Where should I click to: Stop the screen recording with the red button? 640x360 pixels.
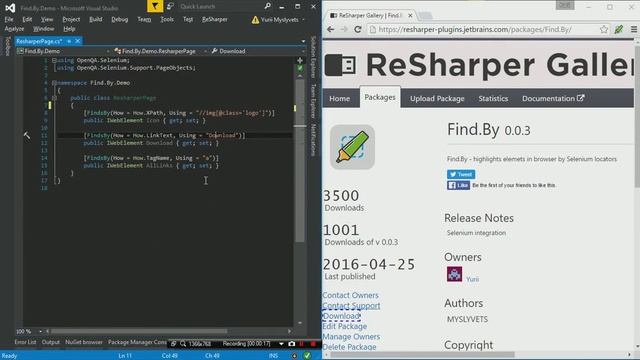(x=313, y=344)
